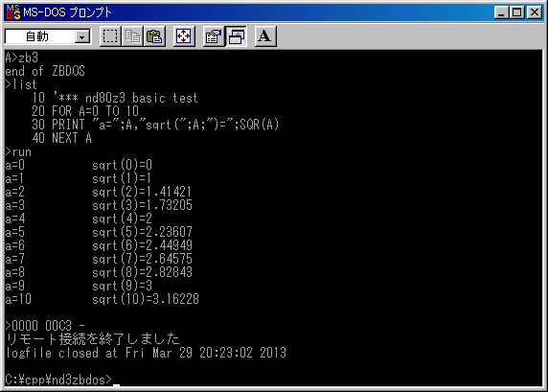This screenshot has width=548, height=392.
Task: Click the Paste clipboard icon
Action: 154,36
